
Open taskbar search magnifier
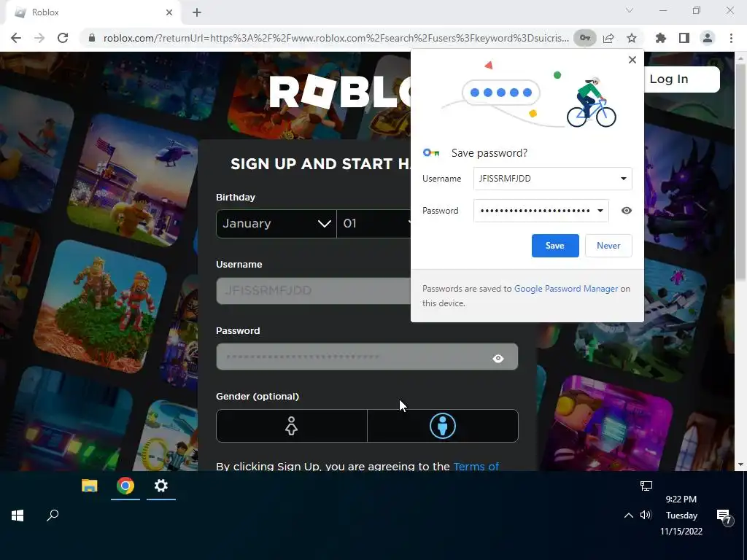53,516
